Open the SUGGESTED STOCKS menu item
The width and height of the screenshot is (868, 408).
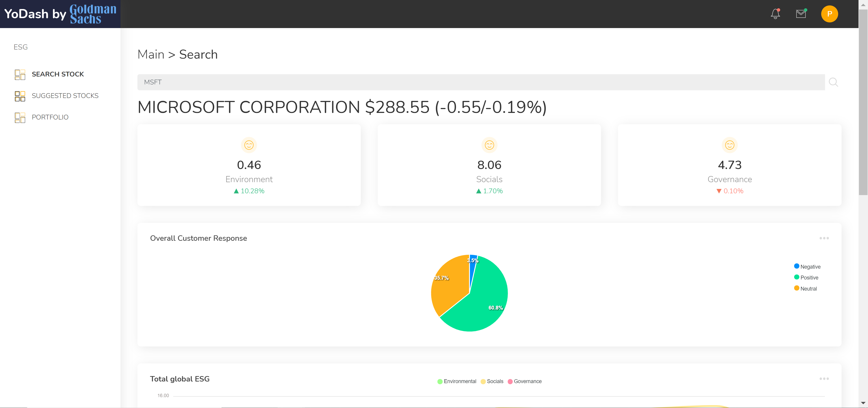[x=65, y=96]
